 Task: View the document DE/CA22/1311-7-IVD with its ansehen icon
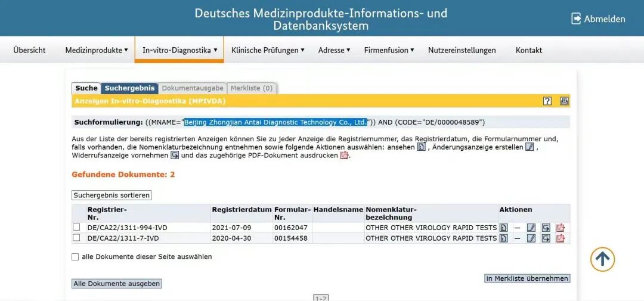[x=503, y=238]
